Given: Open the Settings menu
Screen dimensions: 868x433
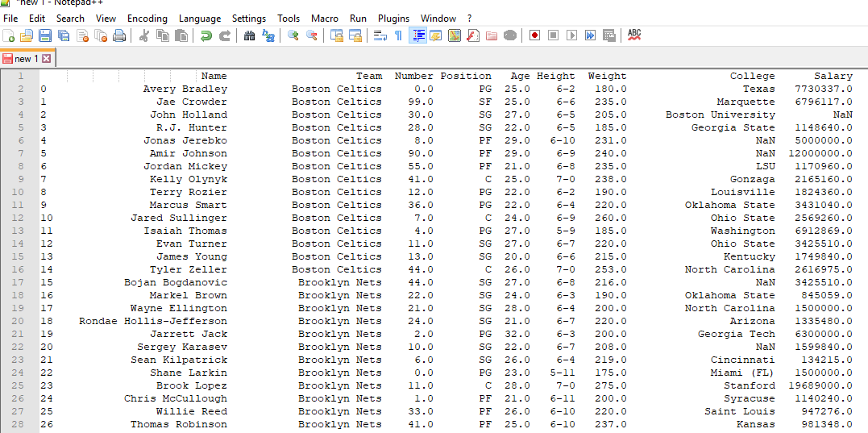Looking at the screenshot, I should (248, 19).
